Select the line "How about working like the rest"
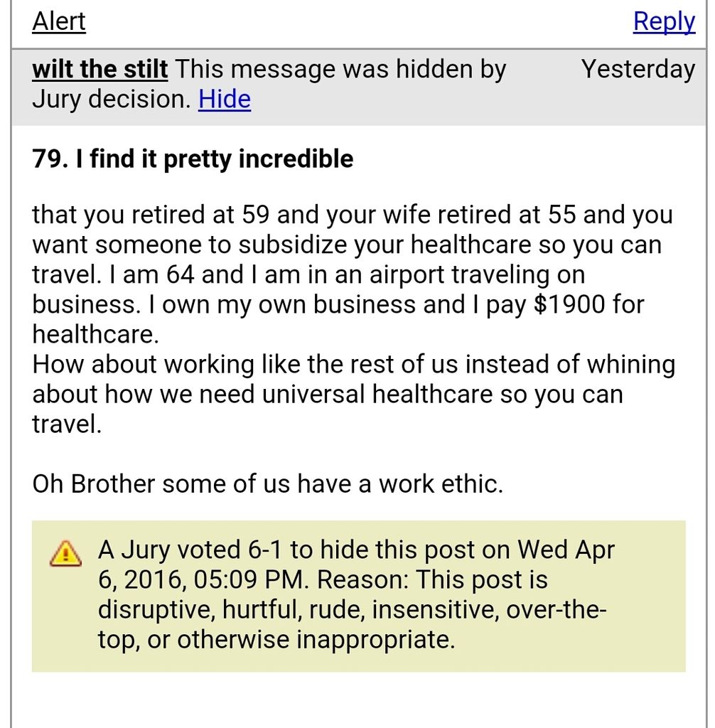 pyautogui.click(x=354, y=365)
